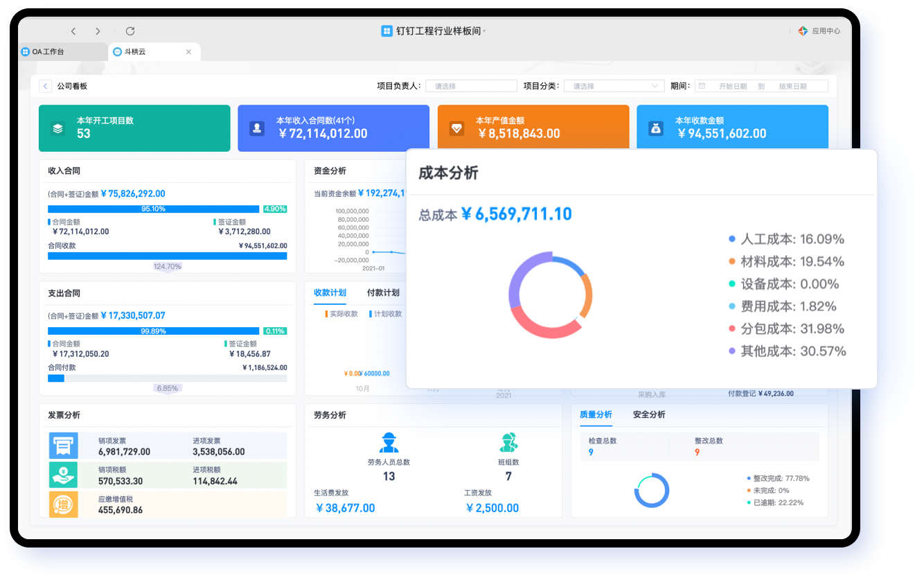924x578 pixels.
Task: Click the 支出合同 ¥17,330,507.07 amount
Action: tap(133, 315)
